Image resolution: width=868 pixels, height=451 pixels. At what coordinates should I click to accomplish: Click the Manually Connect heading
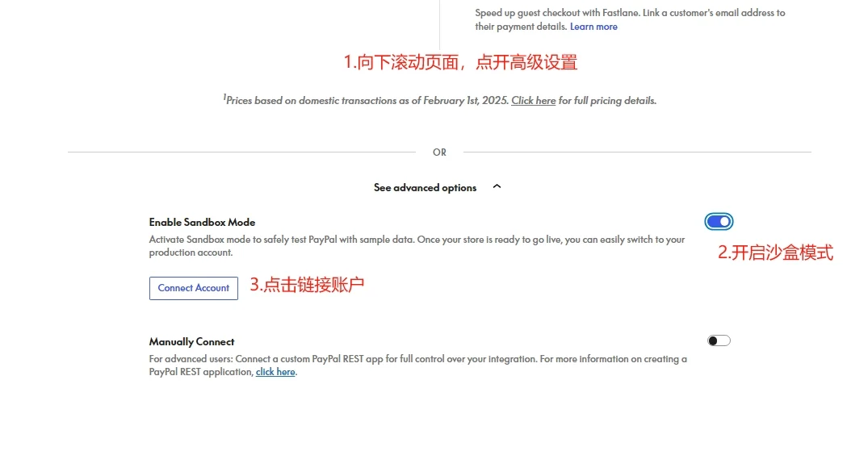pos(191,342)
